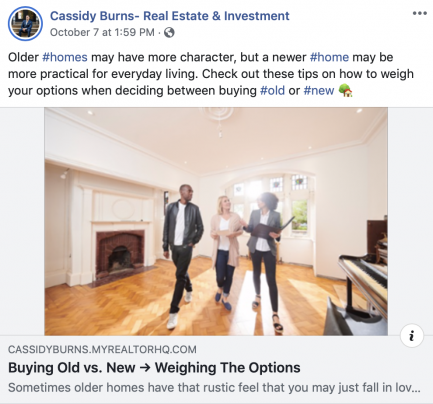Click the article description starting 'Sometimes older homes'

click(214, 388)
